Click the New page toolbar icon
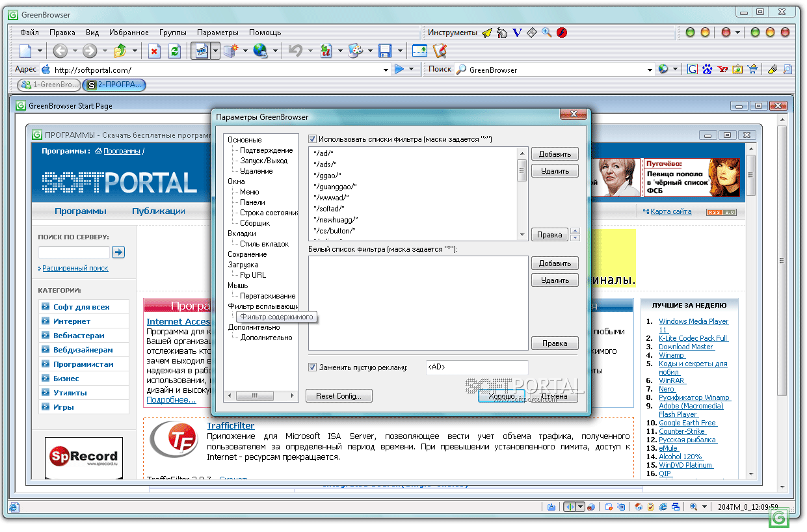Image resolution: width=807 pixels, height=532 pixels. pos(25,51)
